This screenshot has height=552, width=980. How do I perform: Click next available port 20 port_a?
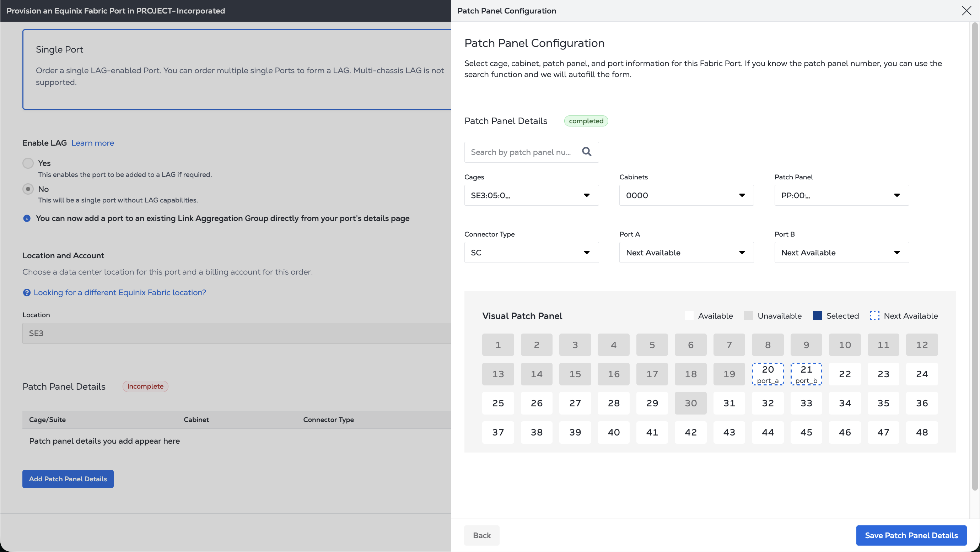pos(768,374)
